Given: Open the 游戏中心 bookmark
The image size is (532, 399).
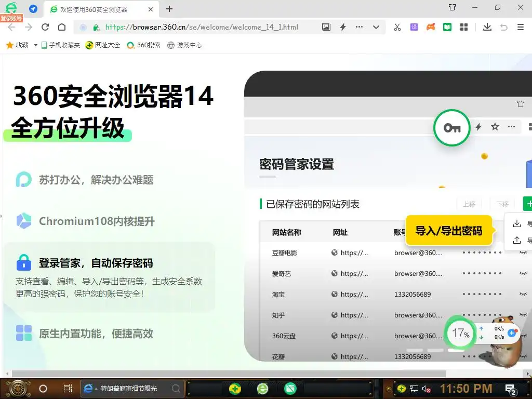Looking at the screenshot, I should point(184,45).
